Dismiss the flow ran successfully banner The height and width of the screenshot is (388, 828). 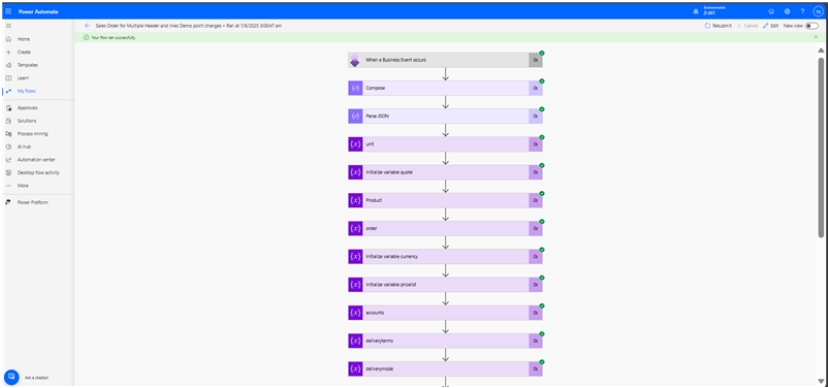point(816,37)
